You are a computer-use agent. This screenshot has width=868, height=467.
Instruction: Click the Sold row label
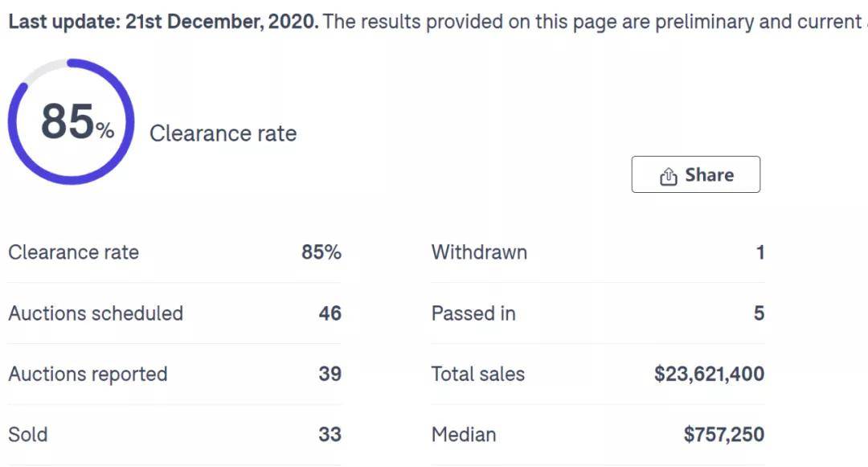[x=28, y=435]
